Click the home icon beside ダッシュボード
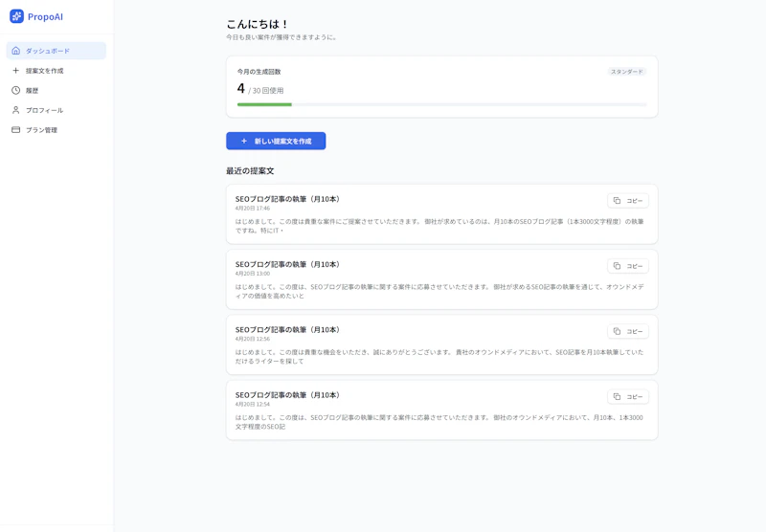766x532 pixels. pos(15,51)
